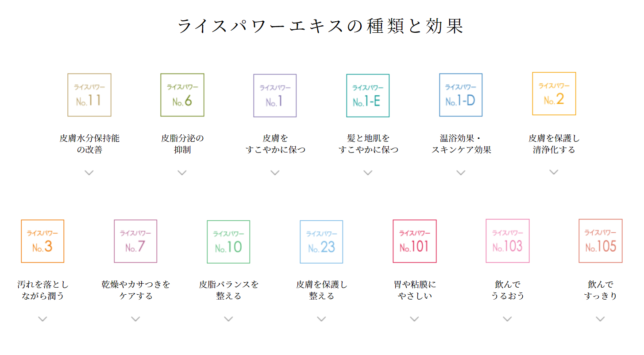Open the red No.101 badge
This screenshot has width=644, height=355.
pyautogui.click(x=415, y=241)
